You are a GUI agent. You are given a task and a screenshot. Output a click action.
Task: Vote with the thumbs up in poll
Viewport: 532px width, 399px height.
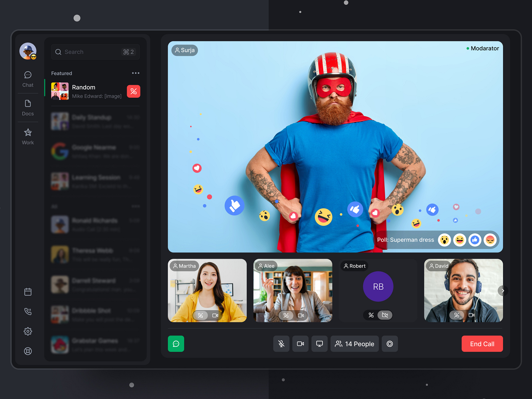point(475,240)
